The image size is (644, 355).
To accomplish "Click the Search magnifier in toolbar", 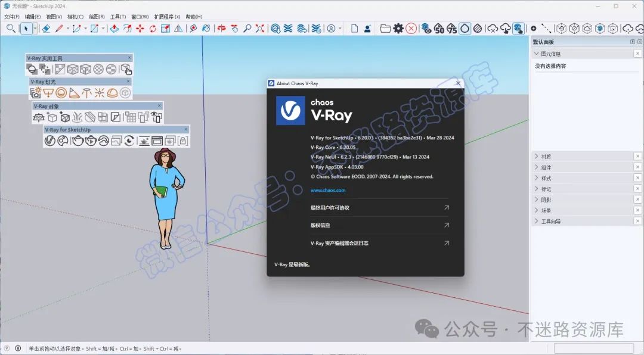I will pos(11,29).
